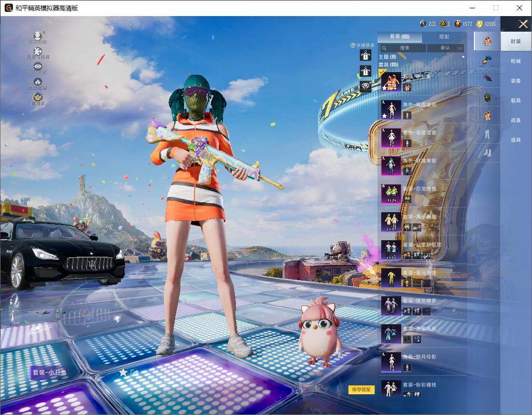Screen dimensions: 532x415
Task: Open the 分解与拆解 decompose icon
Action: 38,51
